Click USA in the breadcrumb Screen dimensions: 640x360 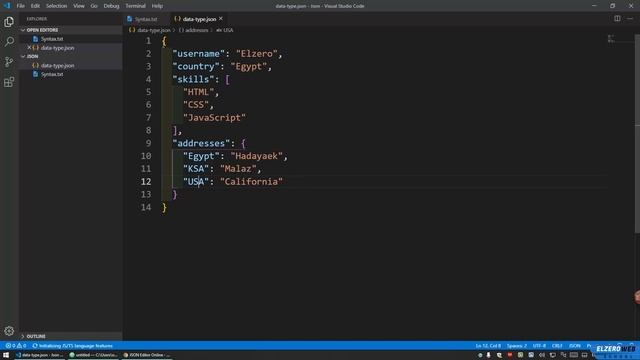pyautogui.click(x=228, y=30)
